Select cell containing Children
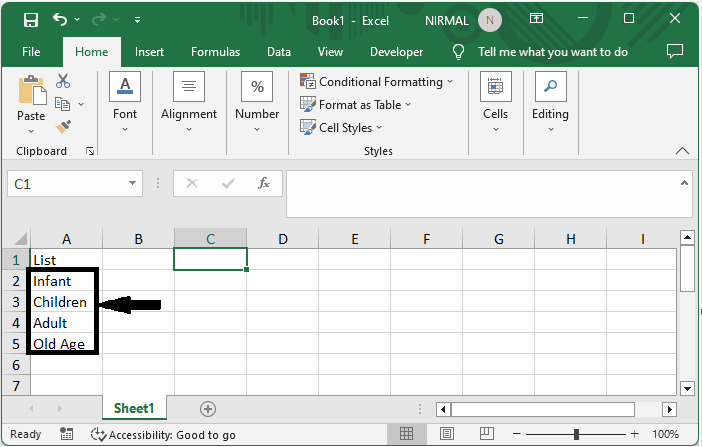The width and height of the screenshot is (702, 447). click(66, 302)
